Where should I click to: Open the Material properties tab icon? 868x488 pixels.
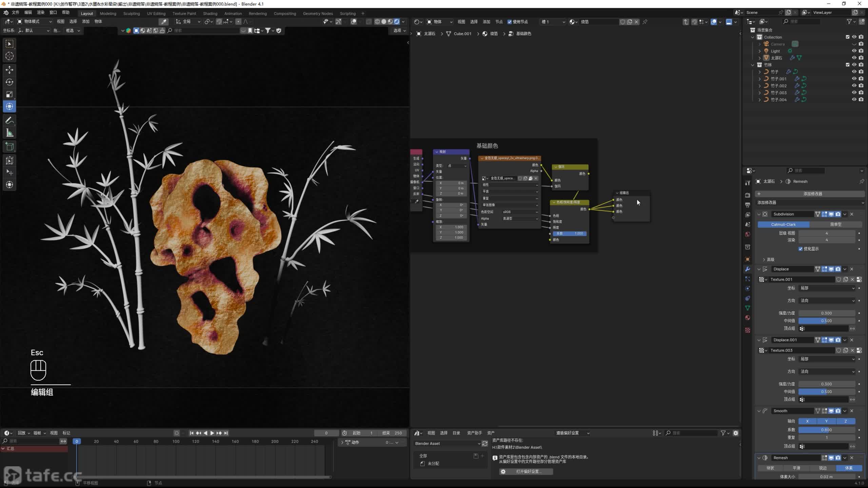(748, 318)
